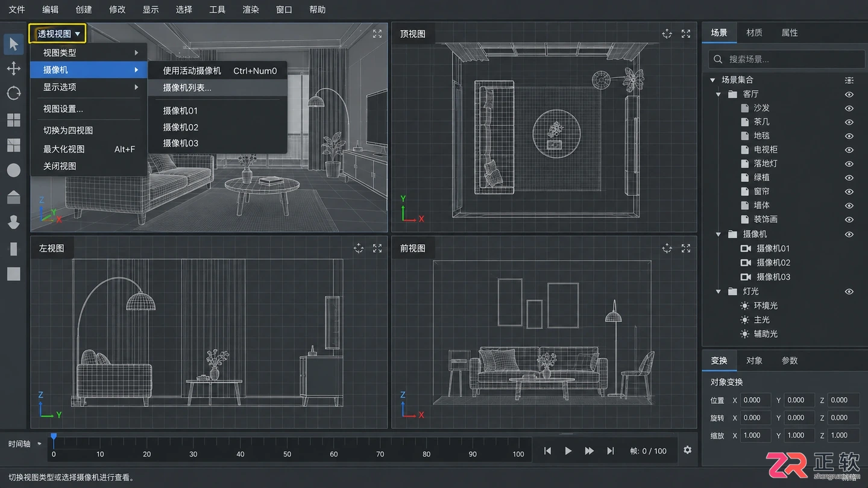Viewport: 868px width, 488px height.
Task: Collapse the 摄像机 group in scene tree
Action: 719,234
